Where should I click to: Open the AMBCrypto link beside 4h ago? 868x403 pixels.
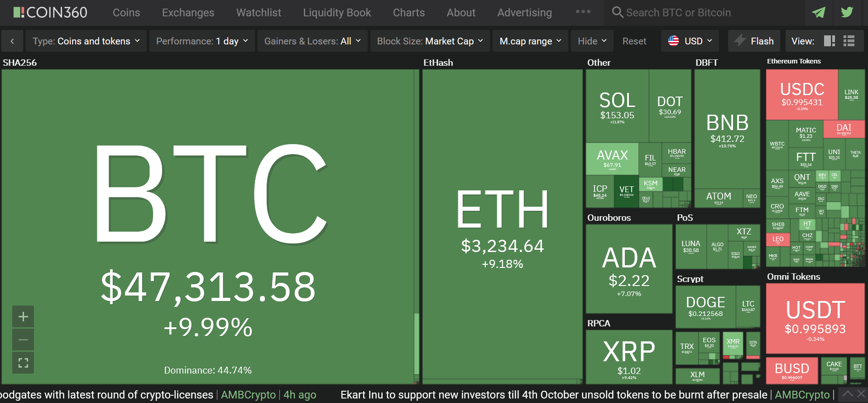pyautogui.click(x=248, y=395)
